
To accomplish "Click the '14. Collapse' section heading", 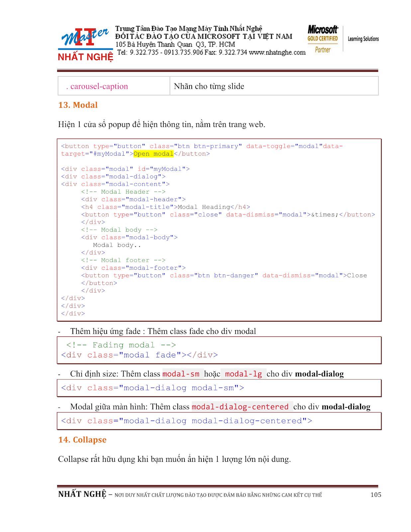I will click(82, 440).
